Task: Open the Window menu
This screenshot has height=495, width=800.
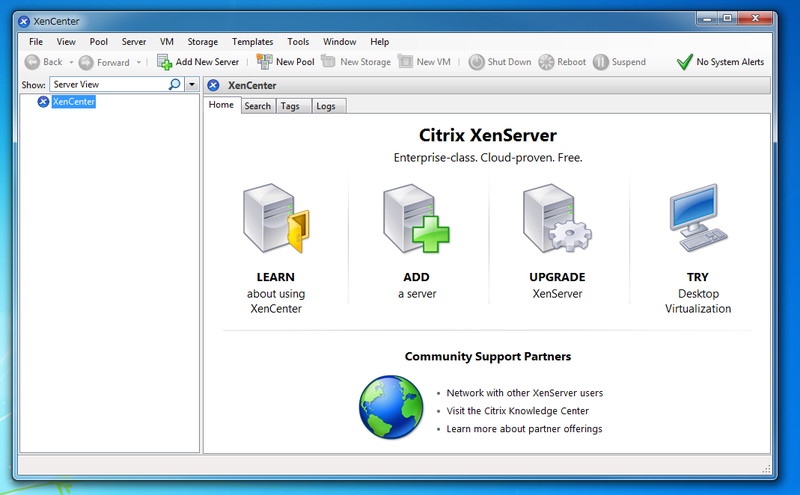Action: (x=339, y=42)
